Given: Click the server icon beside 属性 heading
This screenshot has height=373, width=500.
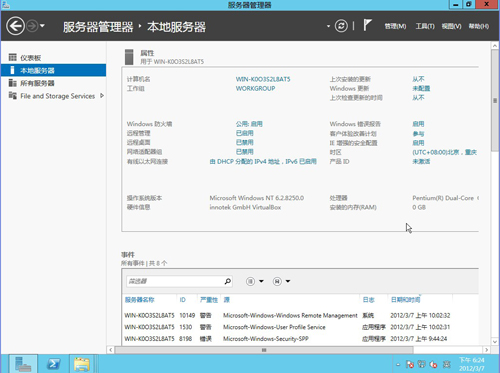Looking at the screenshot, I should coord(129,57).
